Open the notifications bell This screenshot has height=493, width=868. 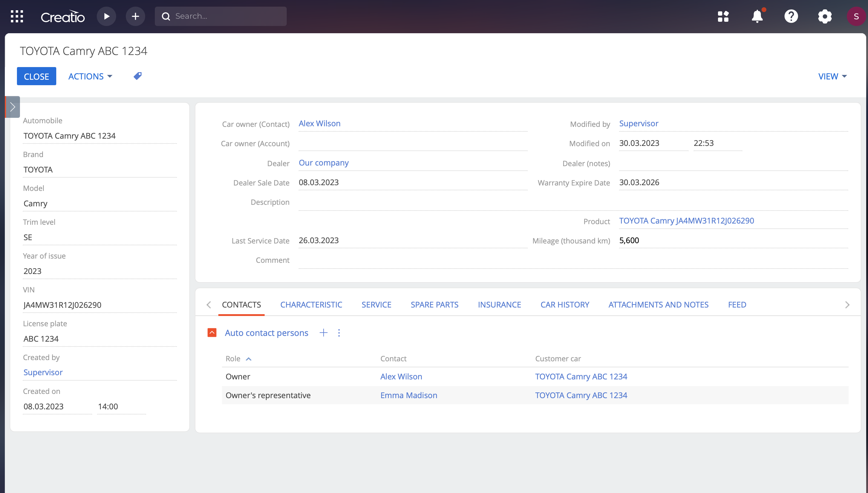[757, 16]
